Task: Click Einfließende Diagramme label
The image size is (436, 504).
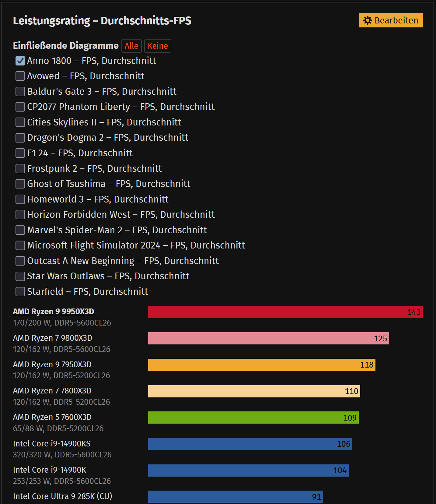Action: (66, 46)
